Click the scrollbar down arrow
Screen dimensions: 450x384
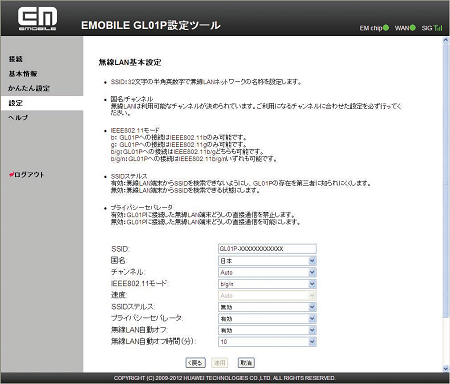(446, 368)
